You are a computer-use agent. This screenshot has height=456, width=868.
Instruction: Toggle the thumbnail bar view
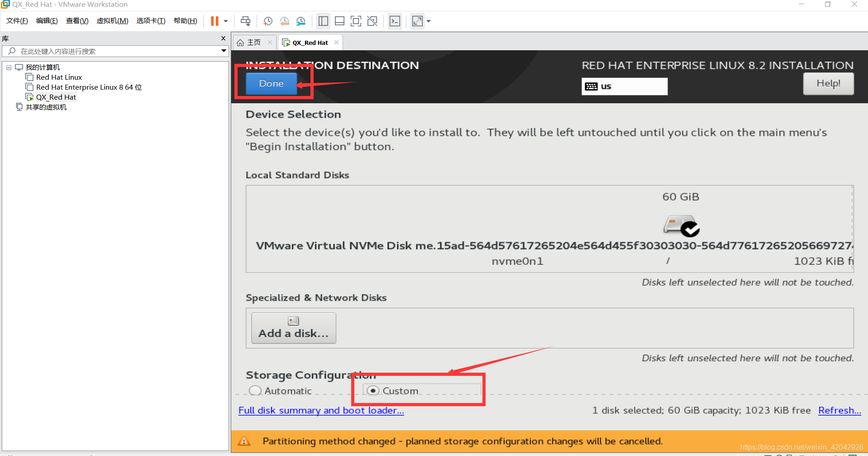pos(339,21)
